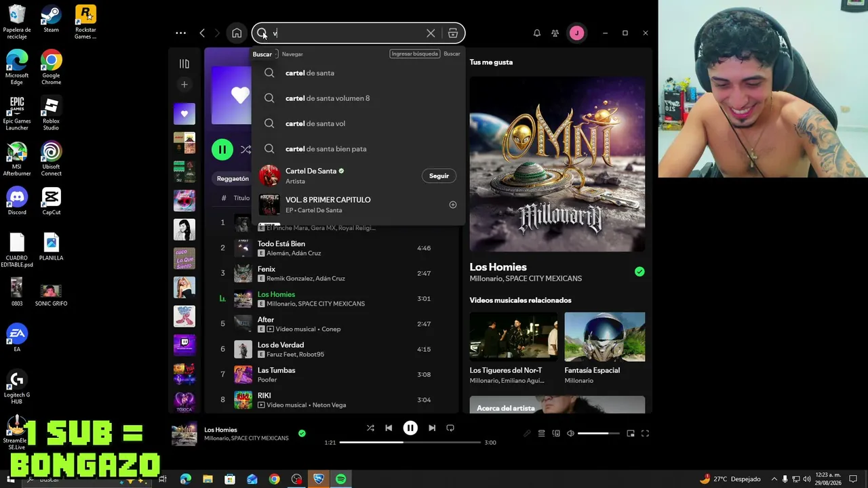Collapse Your Library sidebar

pos(184,64)
